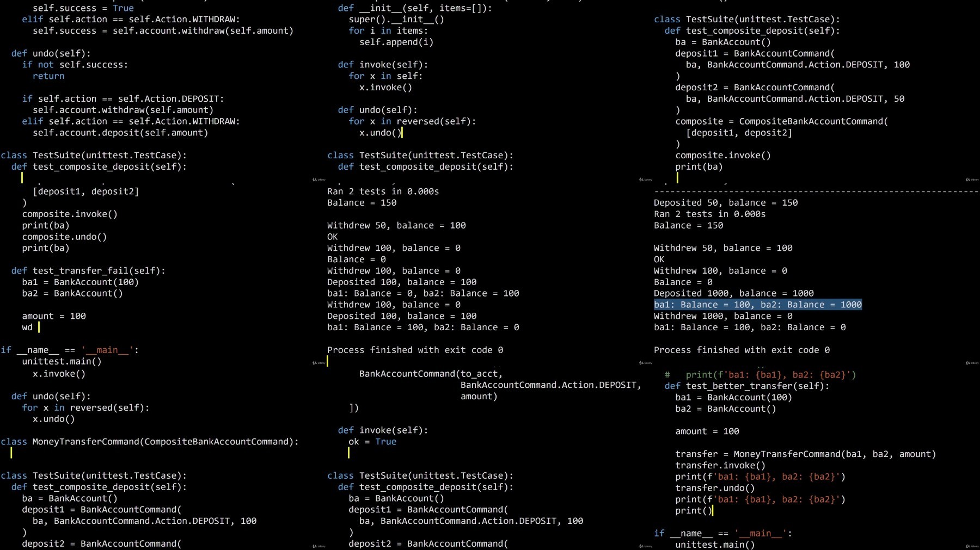
Task: Click 'def test_transfer_fail(self):' line
Action: pyautogui.click(x=88, y=271)
